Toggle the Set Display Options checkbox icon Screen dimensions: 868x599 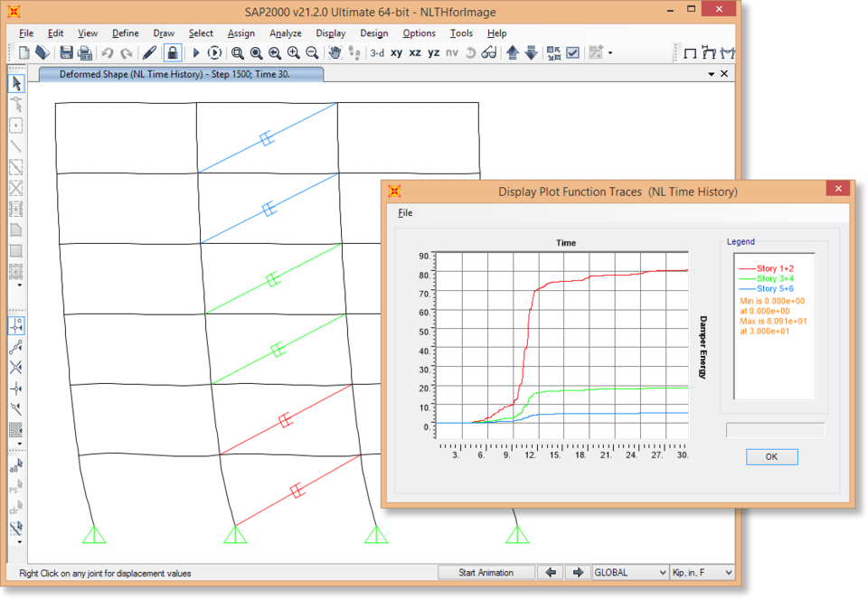coord(573,53)
